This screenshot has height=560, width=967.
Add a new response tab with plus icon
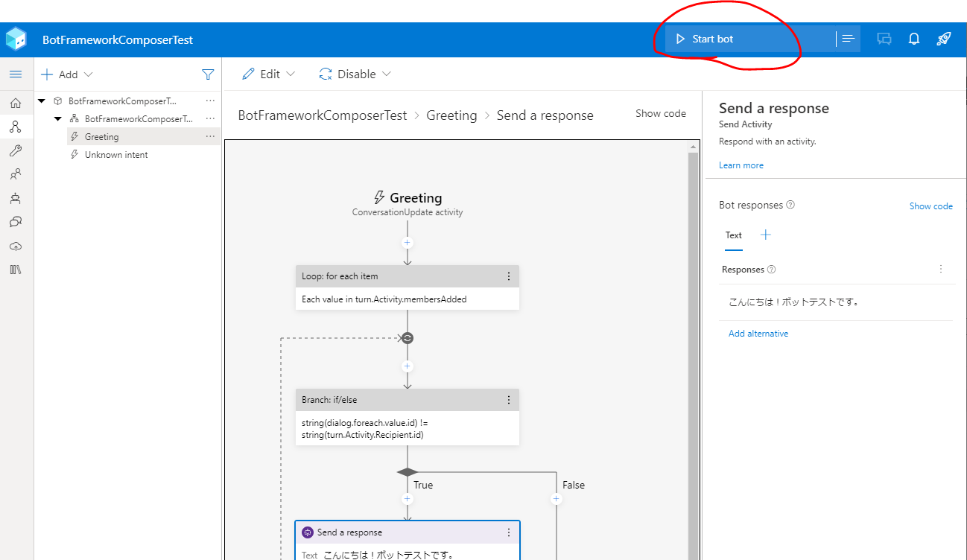tap(765, 235)
